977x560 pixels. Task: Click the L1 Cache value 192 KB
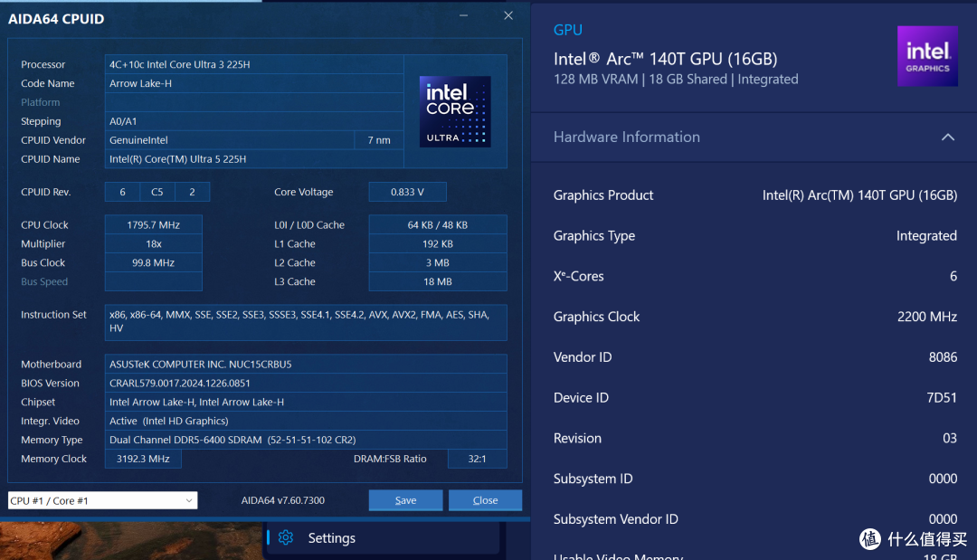click(x=438, y=243)
